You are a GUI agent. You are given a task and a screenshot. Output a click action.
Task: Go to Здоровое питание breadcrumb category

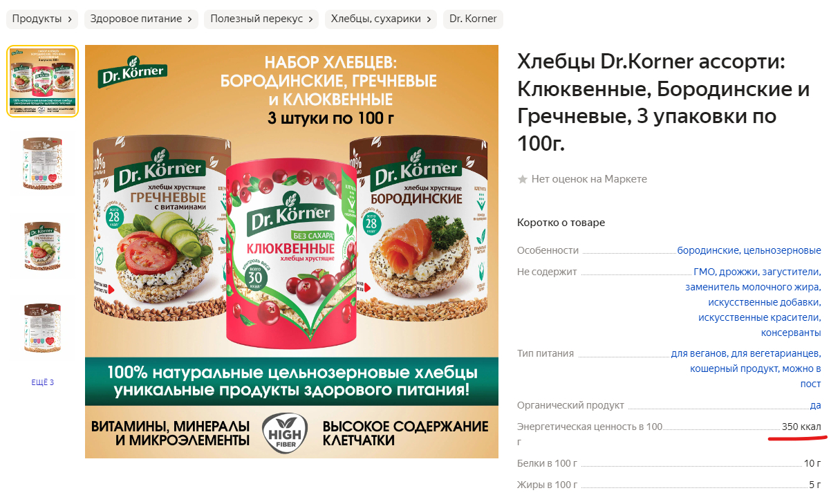141,19
